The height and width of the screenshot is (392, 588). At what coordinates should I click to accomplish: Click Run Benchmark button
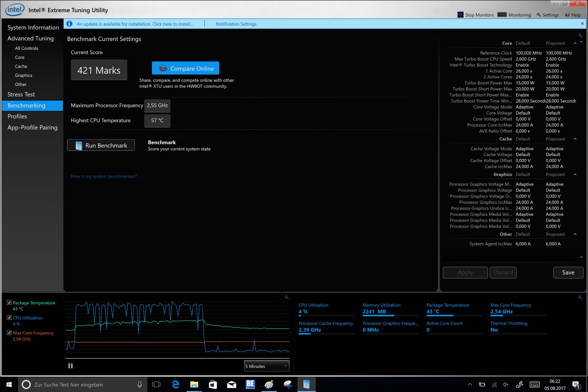click(101, 145)
